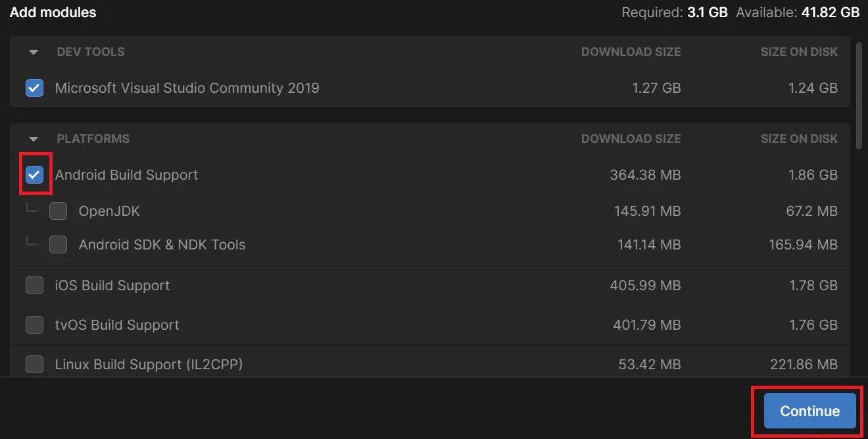Screen dimensions: 868x439
Task: Toggle the Android Build Support checkbox
Action: click(34, 174)
